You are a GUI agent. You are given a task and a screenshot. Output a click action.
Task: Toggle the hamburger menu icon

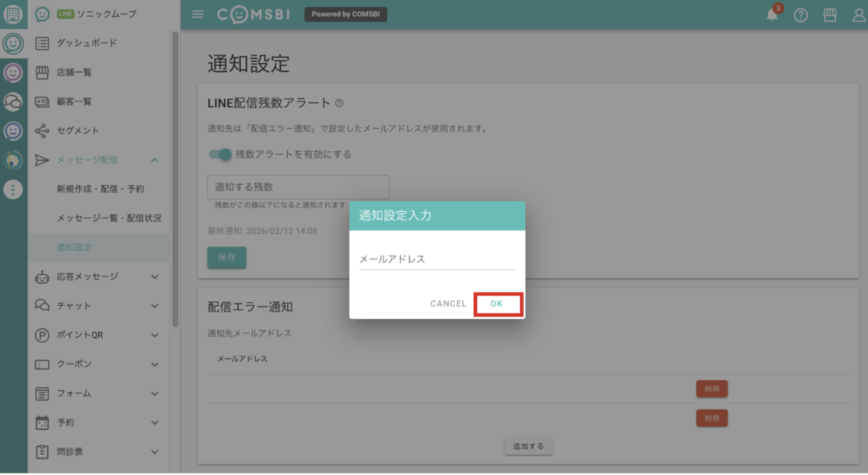point(197,14)
